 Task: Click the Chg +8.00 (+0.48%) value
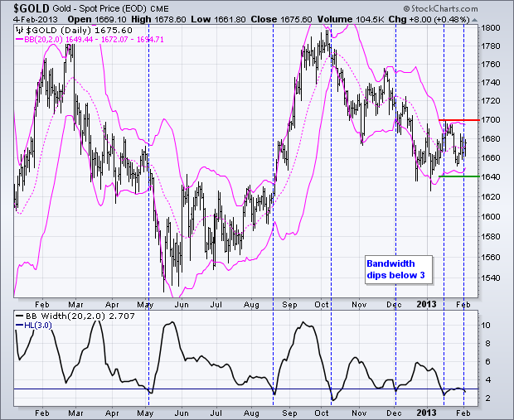click(429, 19)
